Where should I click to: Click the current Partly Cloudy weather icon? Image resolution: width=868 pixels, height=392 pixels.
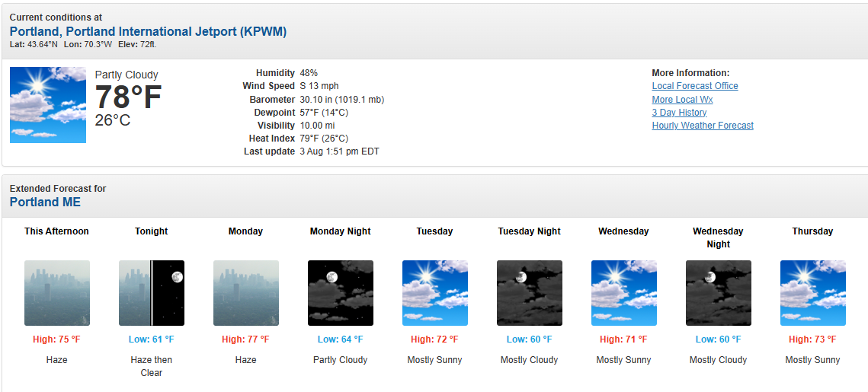48,105
